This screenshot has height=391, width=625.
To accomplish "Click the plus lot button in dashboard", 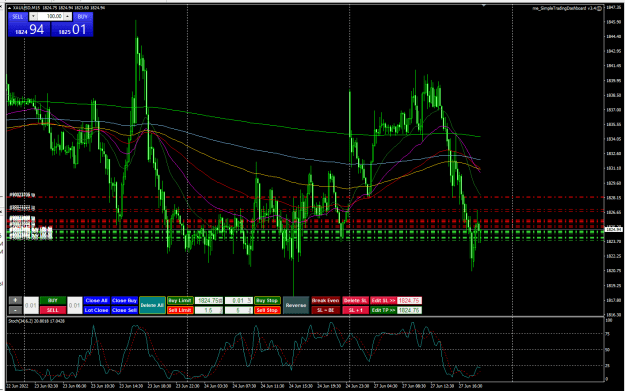I will [16, 300].
